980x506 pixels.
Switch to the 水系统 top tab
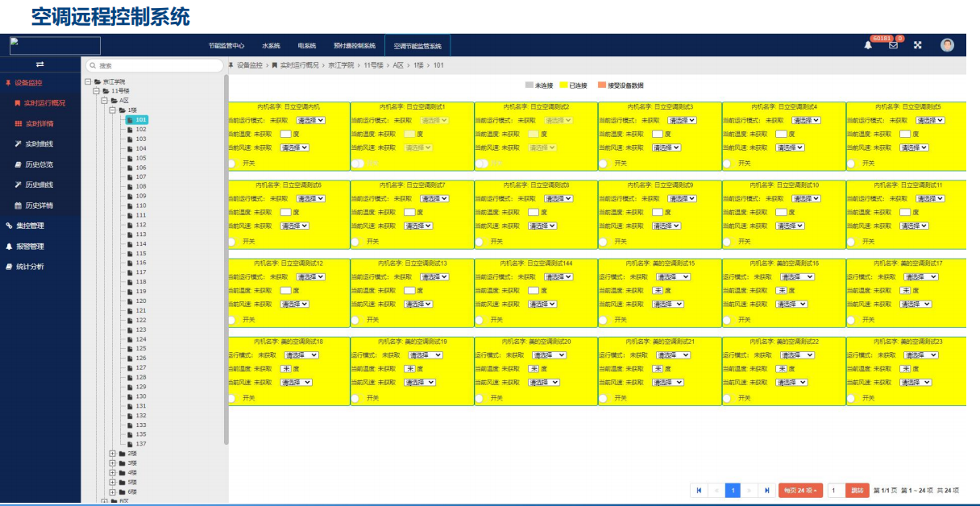(271, 46)
